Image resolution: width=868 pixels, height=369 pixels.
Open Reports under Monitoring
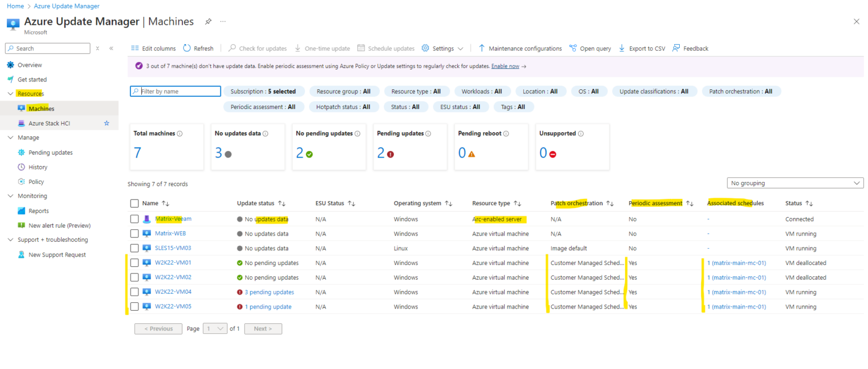click(39, 210)
